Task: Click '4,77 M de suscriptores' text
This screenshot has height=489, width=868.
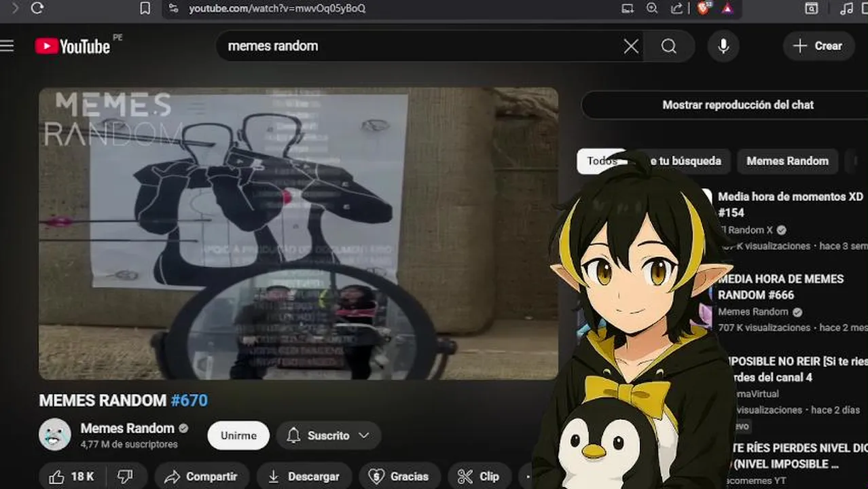Action: (129, 444)
